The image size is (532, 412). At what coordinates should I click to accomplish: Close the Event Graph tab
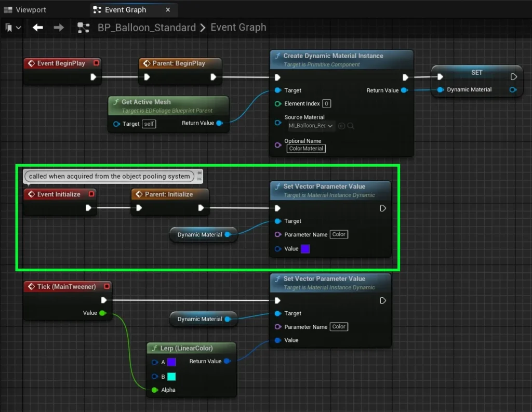pyautogui.click(x=168, y=10)
